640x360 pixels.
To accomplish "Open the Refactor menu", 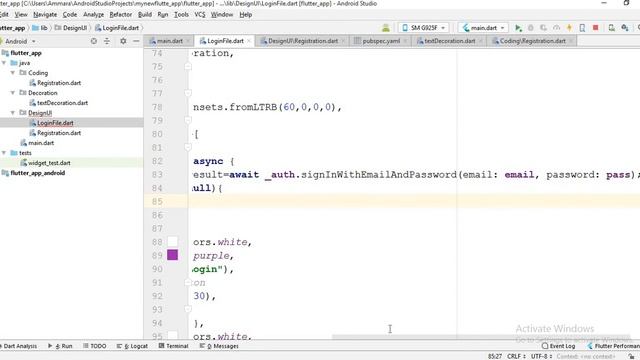I will pyautogui.click(x=120, y=15).
